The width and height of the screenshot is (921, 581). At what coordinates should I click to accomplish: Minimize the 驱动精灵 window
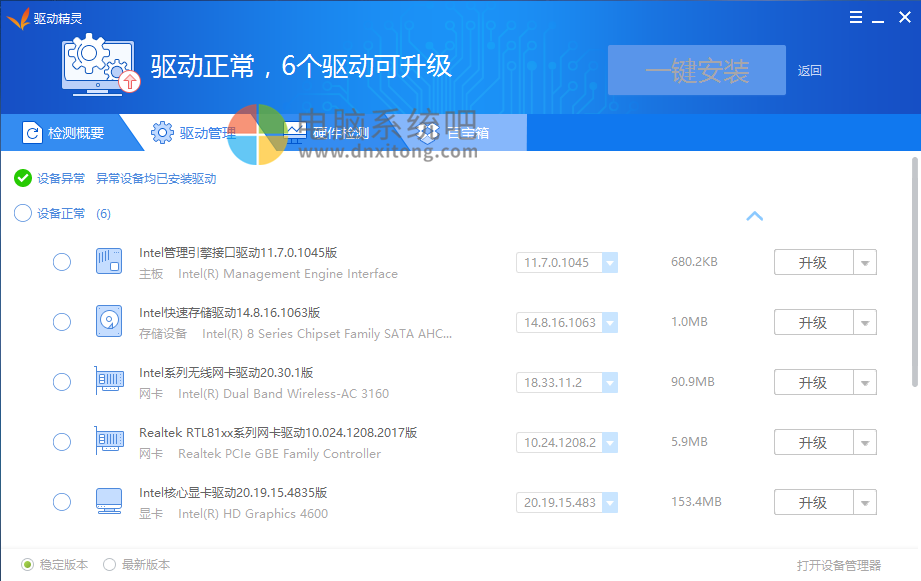[878, 21]
